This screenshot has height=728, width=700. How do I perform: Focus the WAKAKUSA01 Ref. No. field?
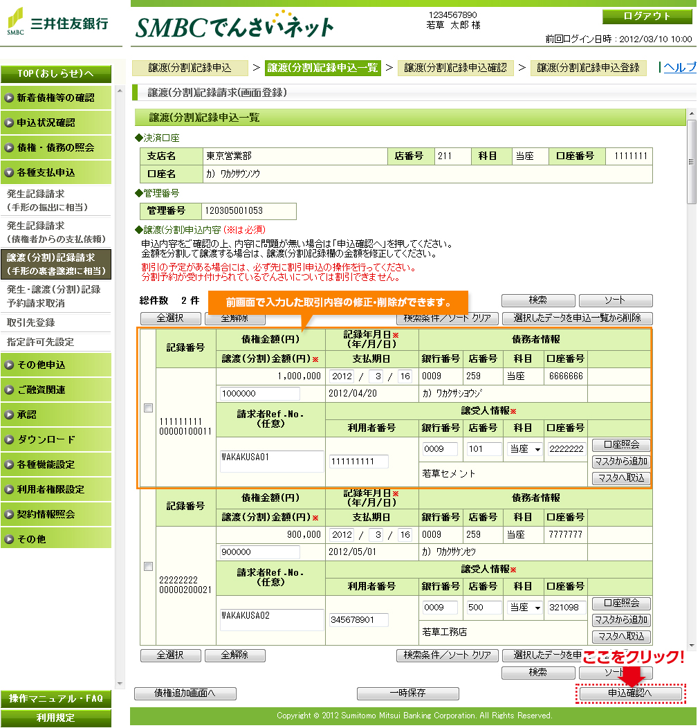coord(272,462)
